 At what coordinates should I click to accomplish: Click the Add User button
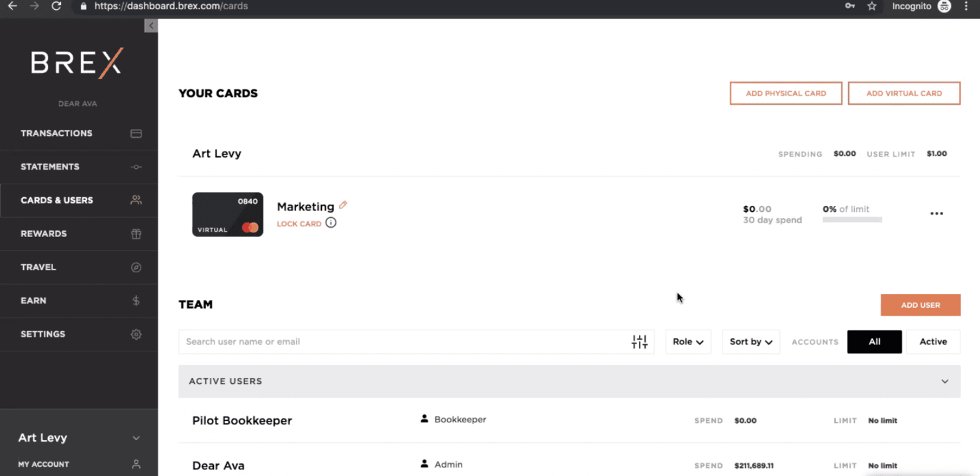click(920, 305)
